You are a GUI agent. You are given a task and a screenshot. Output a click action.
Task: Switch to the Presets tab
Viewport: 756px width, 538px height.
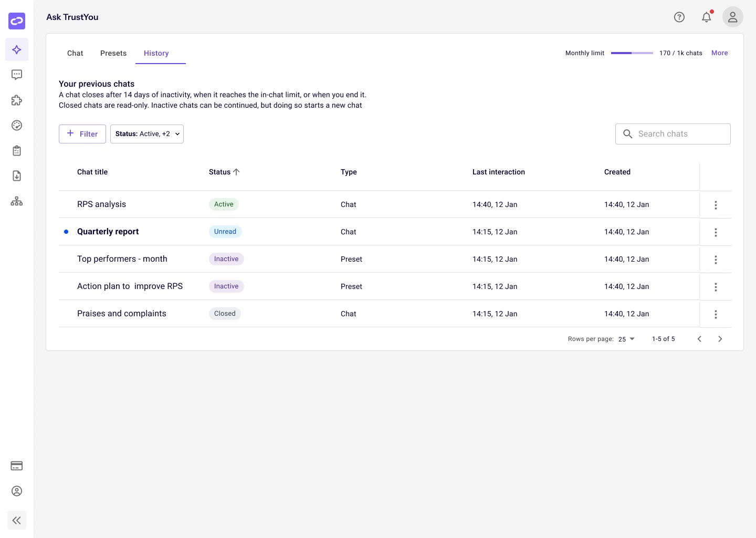coord(113,53)
